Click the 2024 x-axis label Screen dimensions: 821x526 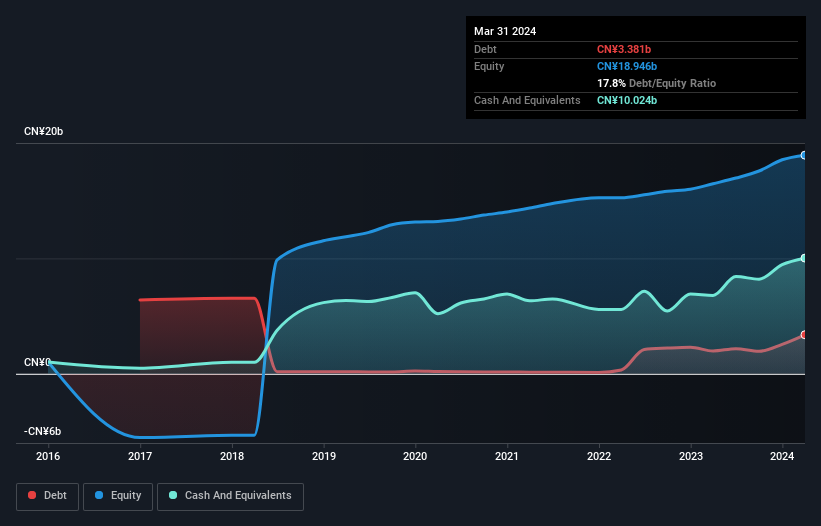point(782,456)
